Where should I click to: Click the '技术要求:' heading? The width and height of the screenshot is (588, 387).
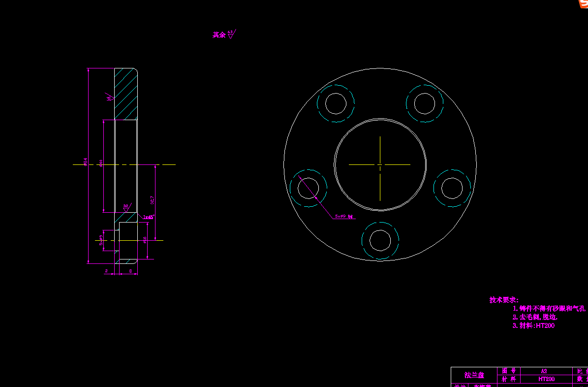504,300
